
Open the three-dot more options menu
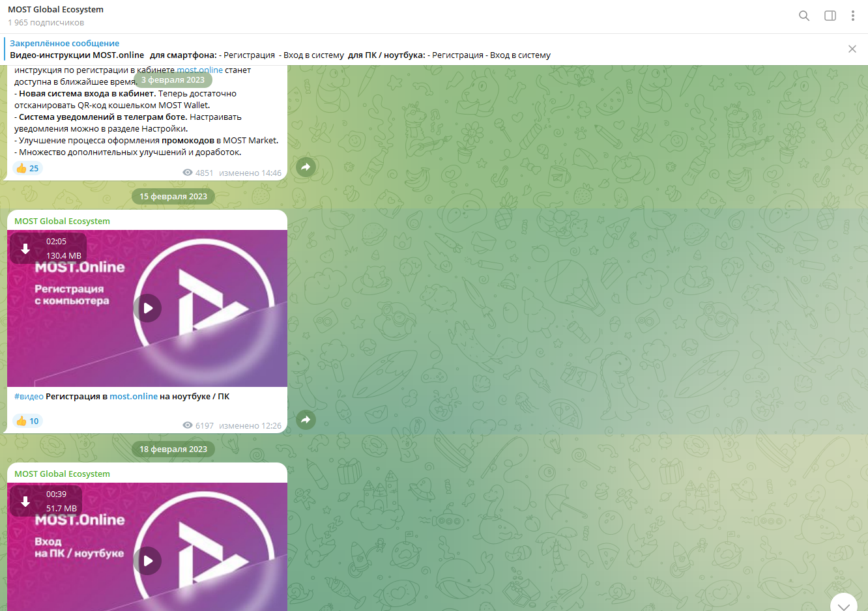(852, 16)
